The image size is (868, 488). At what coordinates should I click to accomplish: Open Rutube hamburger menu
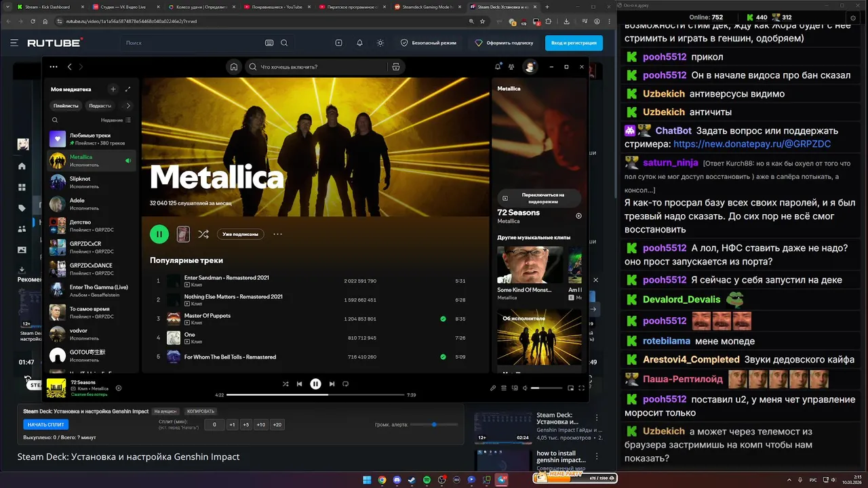[x=14, y=43]
